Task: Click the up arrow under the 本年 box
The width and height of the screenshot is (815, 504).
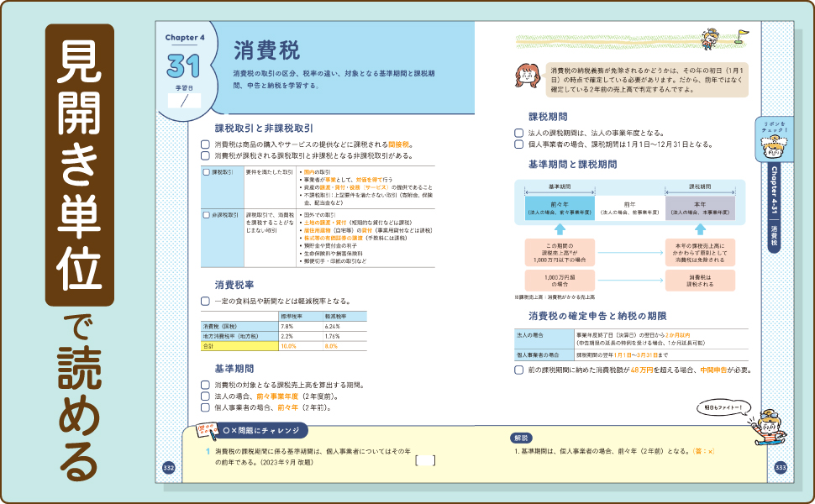Action: click(700, 229)
